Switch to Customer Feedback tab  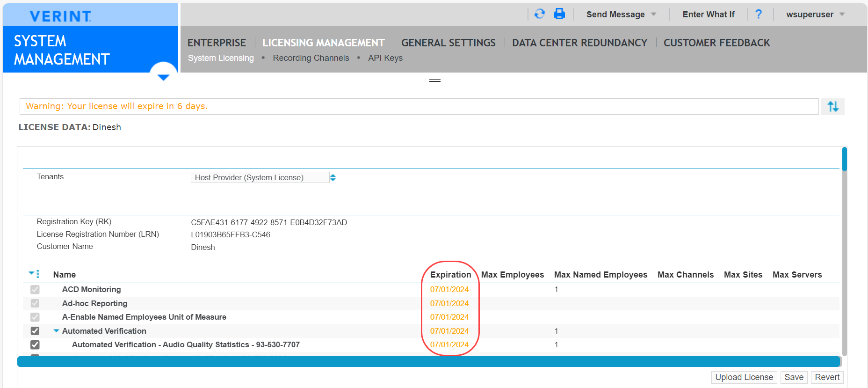(716, 43)
